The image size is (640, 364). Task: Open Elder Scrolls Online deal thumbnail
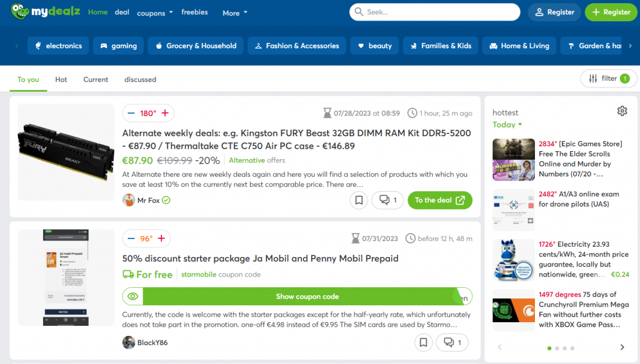tap(514, 159)
